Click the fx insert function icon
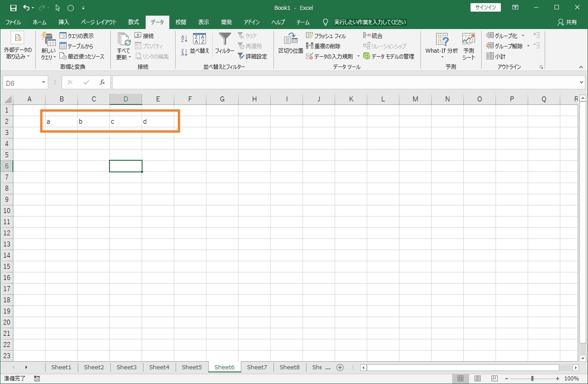 [x=102, y=83]
